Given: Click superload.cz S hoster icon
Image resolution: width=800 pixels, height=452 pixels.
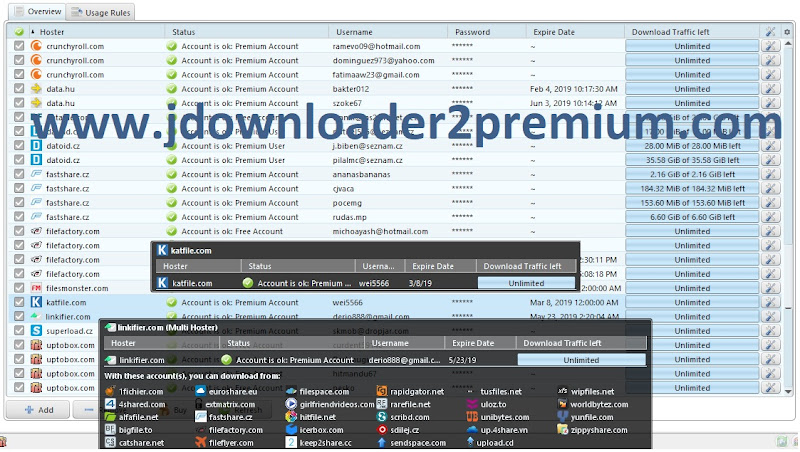Looking at the screenshot, I should tap(36, 331).
